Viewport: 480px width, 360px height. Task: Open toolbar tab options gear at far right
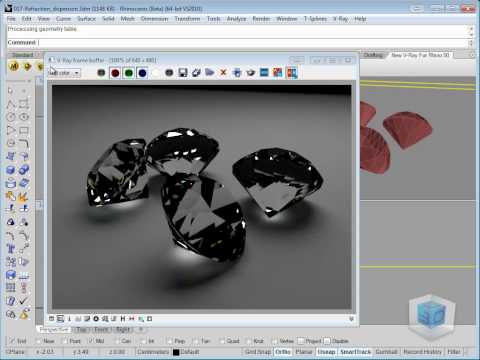click(472, 55)
